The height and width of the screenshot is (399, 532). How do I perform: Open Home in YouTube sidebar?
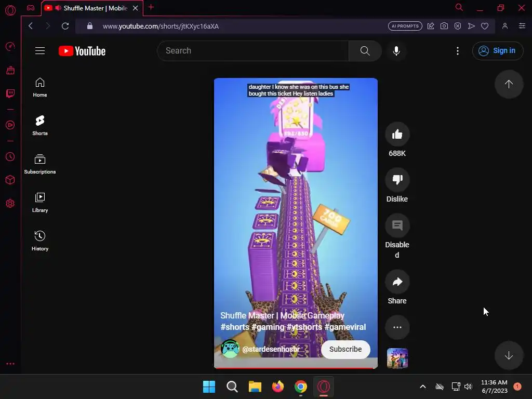tap(40, 87)
